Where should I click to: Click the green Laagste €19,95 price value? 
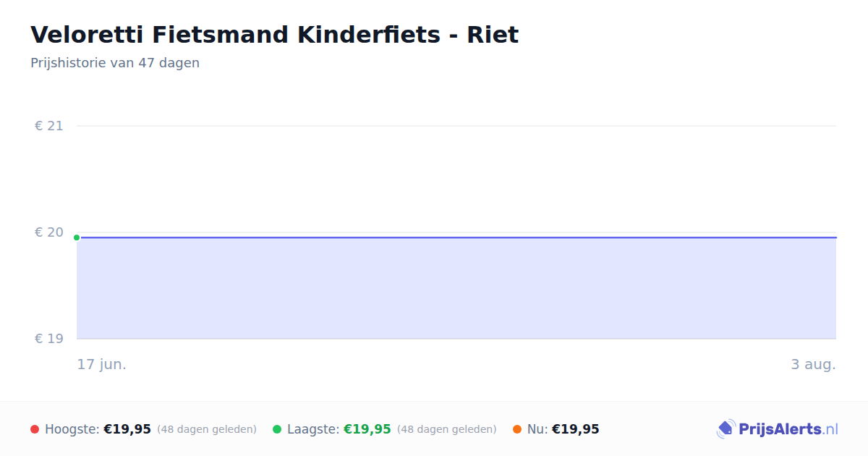tap(367, 429)
